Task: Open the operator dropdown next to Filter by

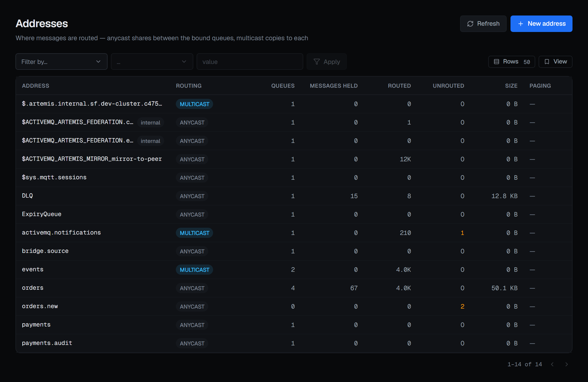Action: pyautogui.click(x=152, y=62)
